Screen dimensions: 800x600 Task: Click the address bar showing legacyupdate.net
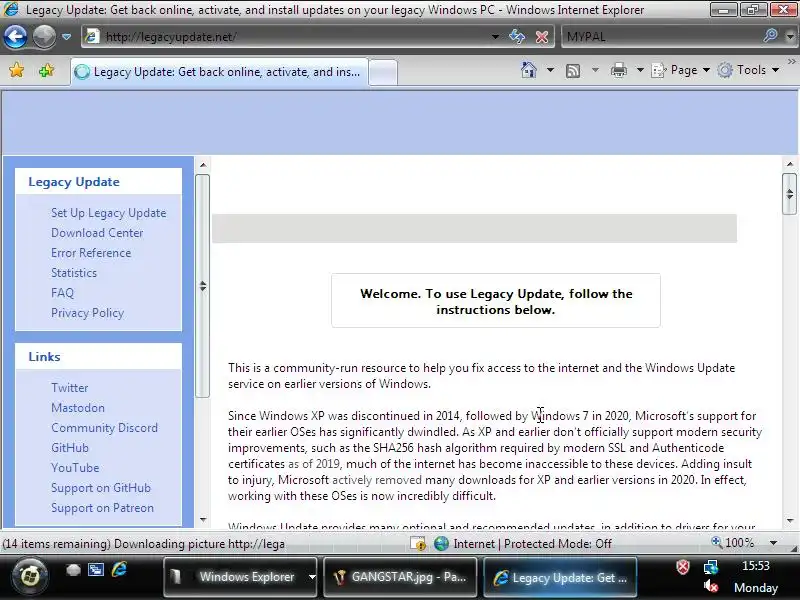285,37
